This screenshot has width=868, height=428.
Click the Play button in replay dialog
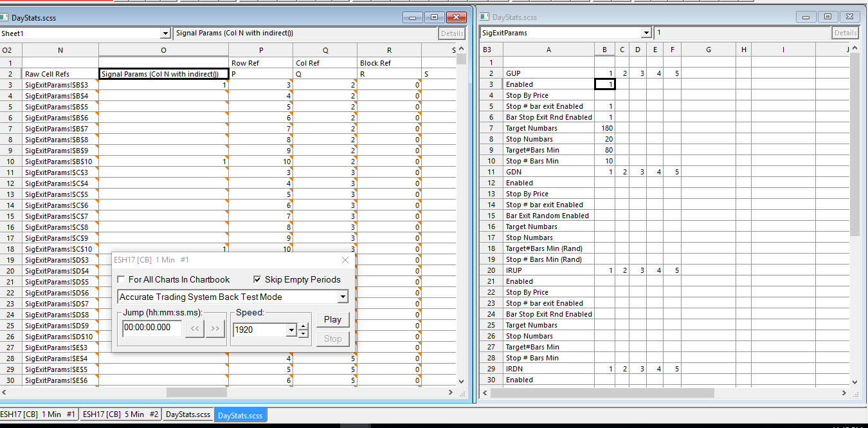[332, 319]
